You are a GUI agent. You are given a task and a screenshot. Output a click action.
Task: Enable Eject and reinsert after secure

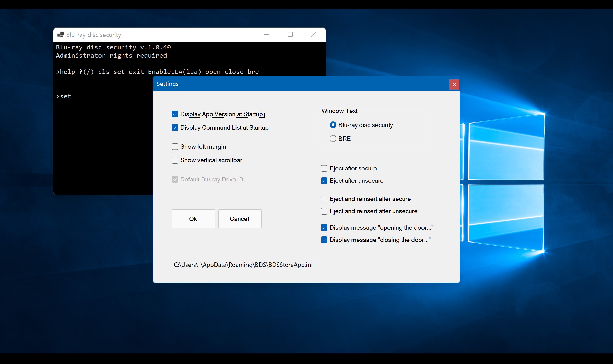324,199
